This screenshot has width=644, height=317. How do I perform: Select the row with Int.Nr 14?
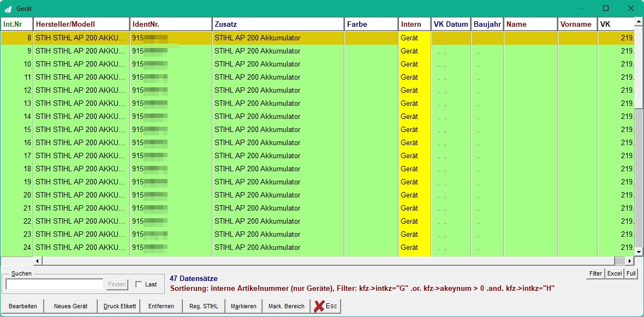317,117
